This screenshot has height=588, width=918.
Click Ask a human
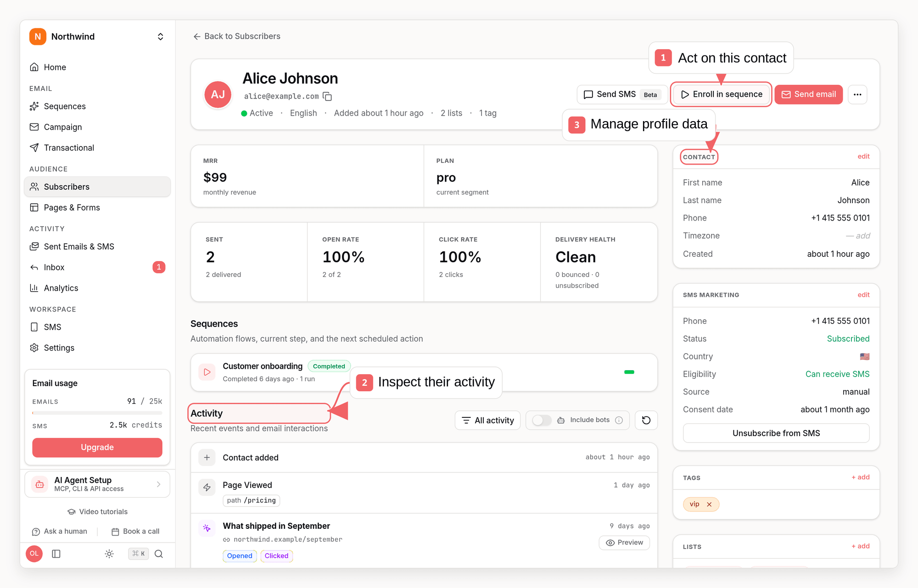[x=60, y=531]
